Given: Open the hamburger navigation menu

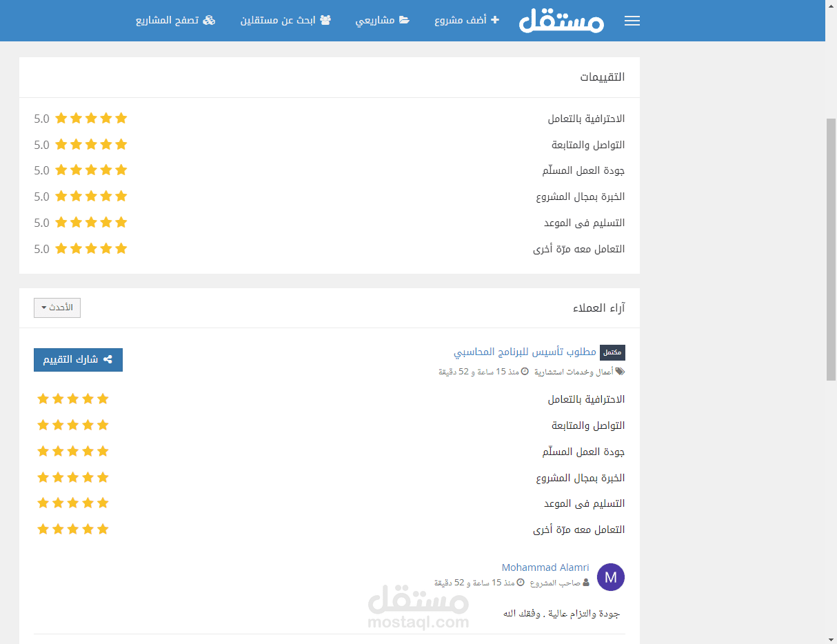Looking at the screenshot, I should pyautogui.click(x=632, y=20).
